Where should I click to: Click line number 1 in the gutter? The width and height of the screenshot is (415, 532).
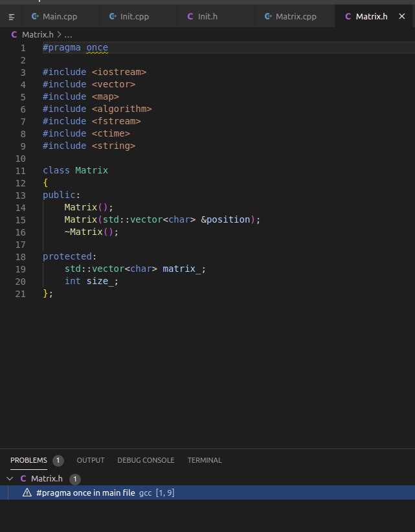23,48
